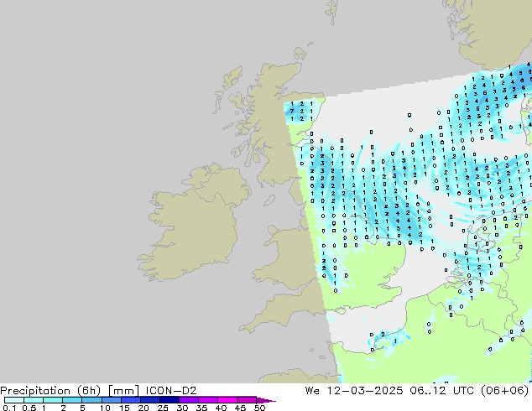This screenshot has width=532, height=411.
Task: Click the '10' legend scale label
Action: coord(105,408)
